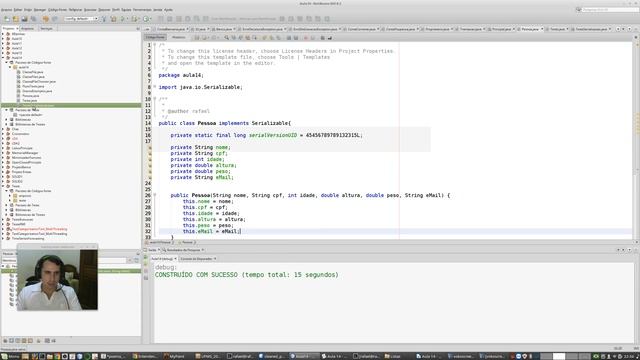Click Find Previous Occurrence in editor toolbar
This screenshot has width=640, height=360.
pos(233,38)
